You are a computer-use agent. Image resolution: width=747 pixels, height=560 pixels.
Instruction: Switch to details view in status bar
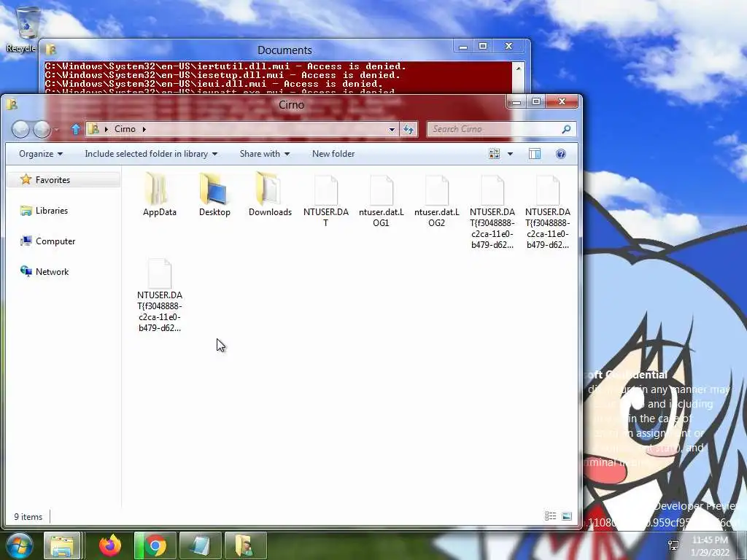[550, 516]
